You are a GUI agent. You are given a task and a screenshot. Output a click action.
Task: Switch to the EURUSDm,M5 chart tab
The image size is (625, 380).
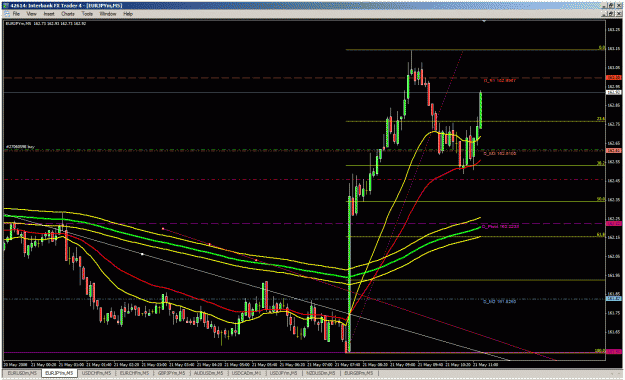[x=22, y=373]
